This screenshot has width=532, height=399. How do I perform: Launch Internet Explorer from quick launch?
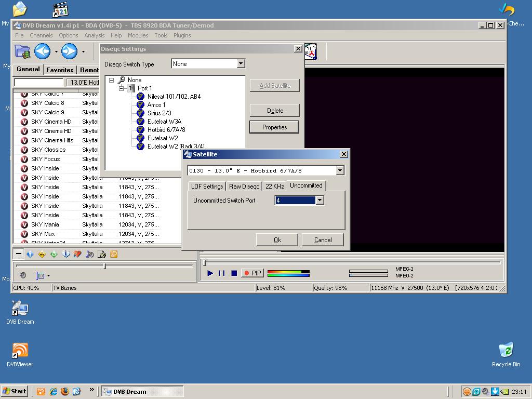point(54,392)
